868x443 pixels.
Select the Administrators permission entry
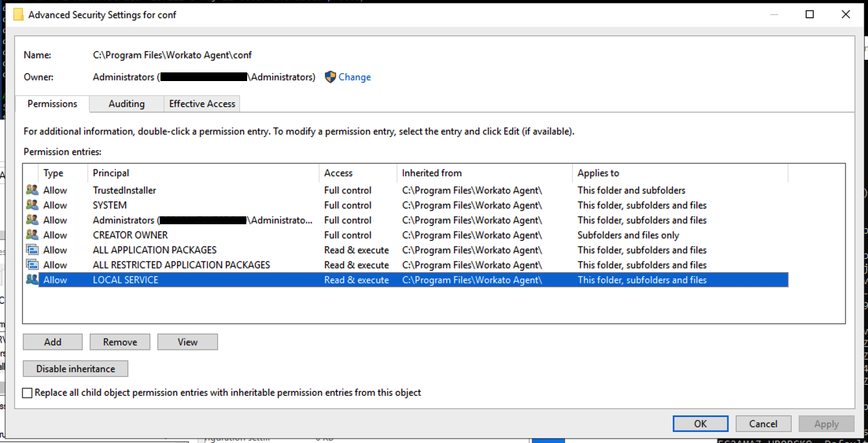(x=407, y=220)
